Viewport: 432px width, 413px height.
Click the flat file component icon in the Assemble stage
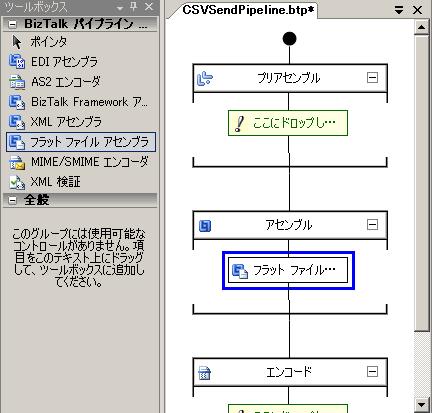click(240, 270)
